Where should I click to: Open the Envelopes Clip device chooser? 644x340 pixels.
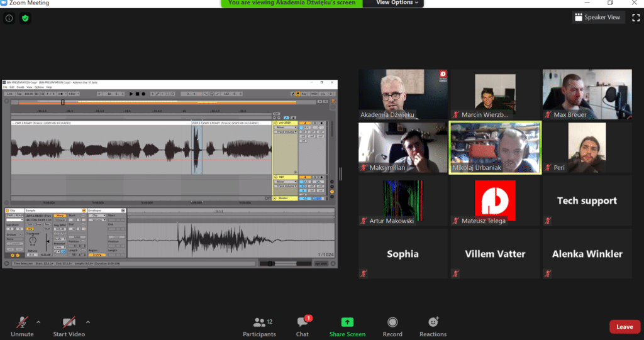tap(97, 216)
